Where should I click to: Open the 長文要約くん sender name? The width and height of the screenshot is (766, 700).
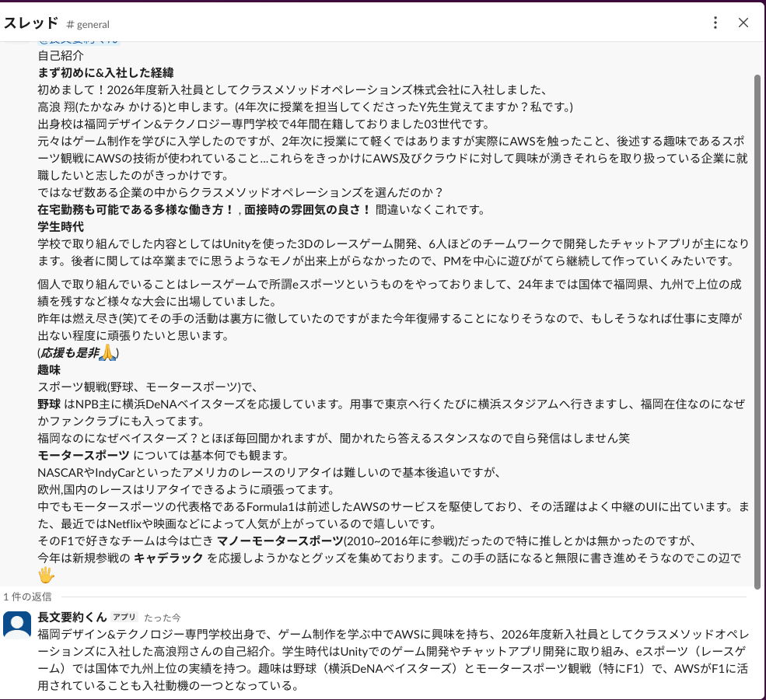click(x=72, y=617)
